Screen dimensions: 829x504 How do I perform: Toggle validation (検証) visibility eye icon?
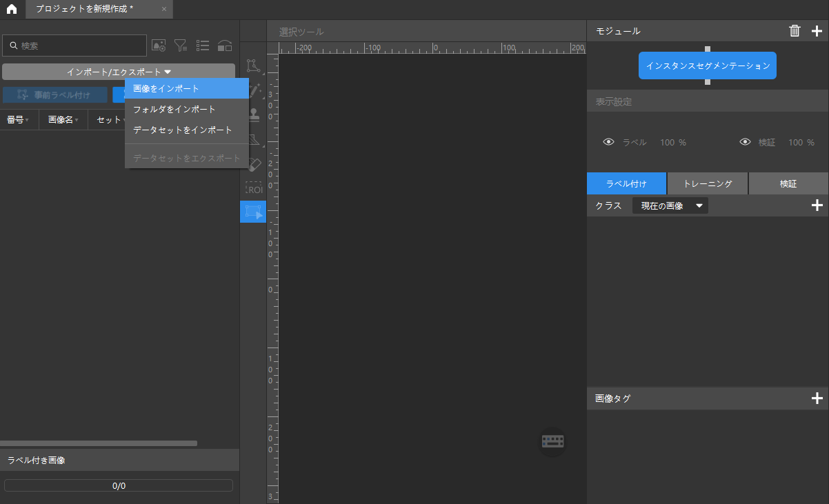coord(745,142)
